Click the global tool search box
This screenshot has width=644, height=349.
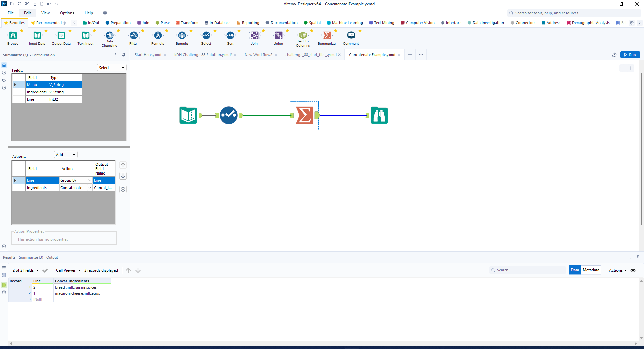pos(574,13)
